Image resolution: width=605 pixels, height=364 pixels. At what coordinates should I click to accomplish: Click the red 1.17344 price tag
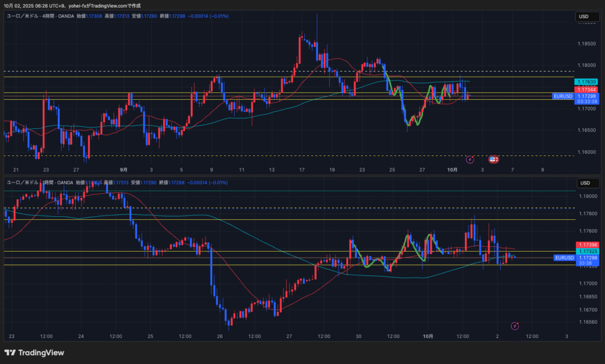(x=587, y=90)
